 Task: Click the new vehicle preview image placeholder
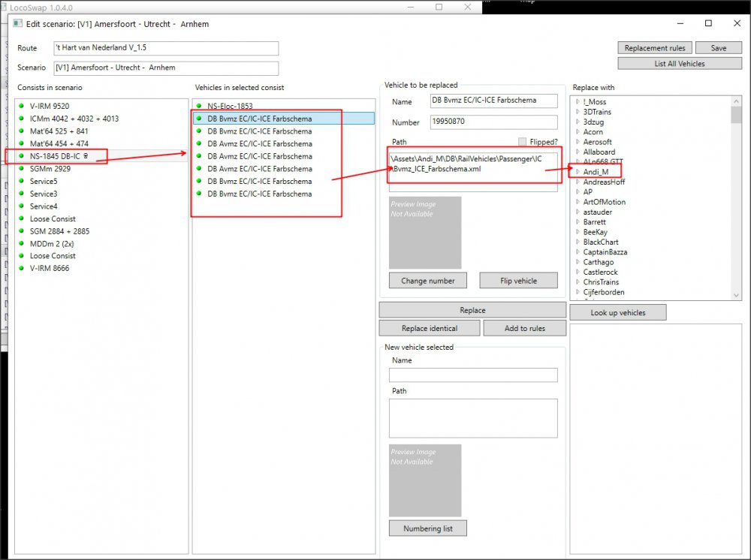tap(425, 480)
